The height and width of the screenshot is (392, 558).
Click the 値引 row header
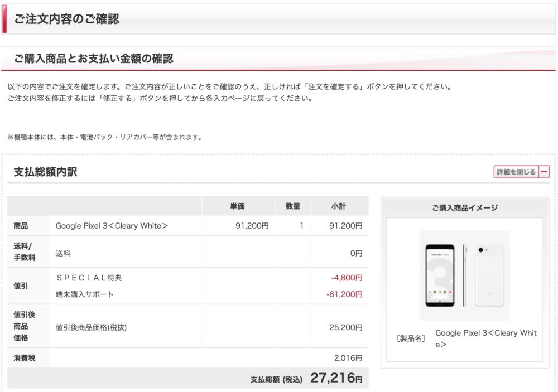(21, 286)
